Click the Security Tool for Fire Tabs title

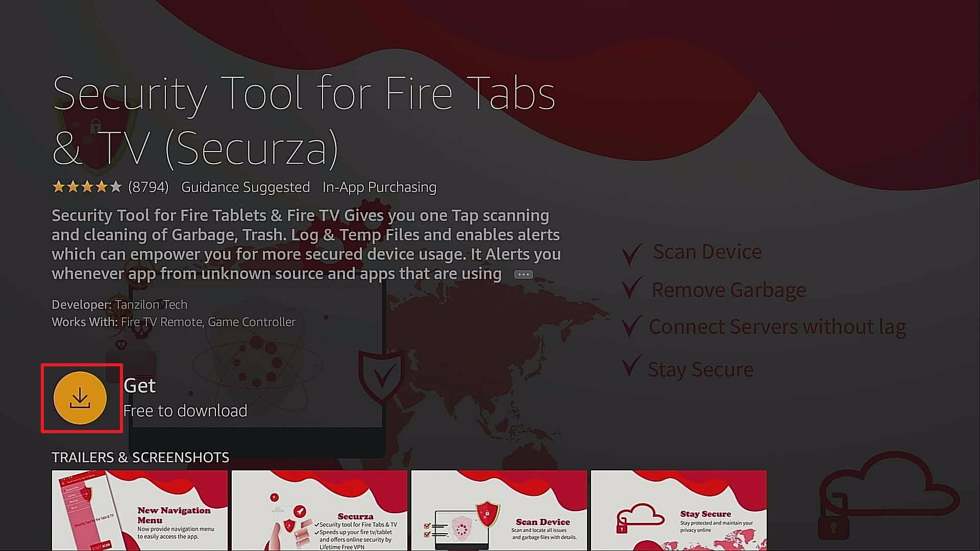pos(304,120)
